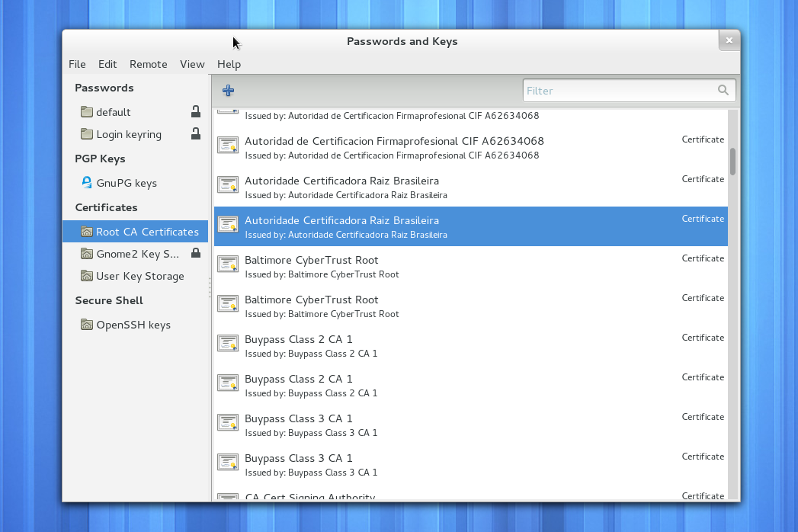Viewport: 798px width, 532px height.
Task: Click the blue plus add-item icon
Action: 228,91
